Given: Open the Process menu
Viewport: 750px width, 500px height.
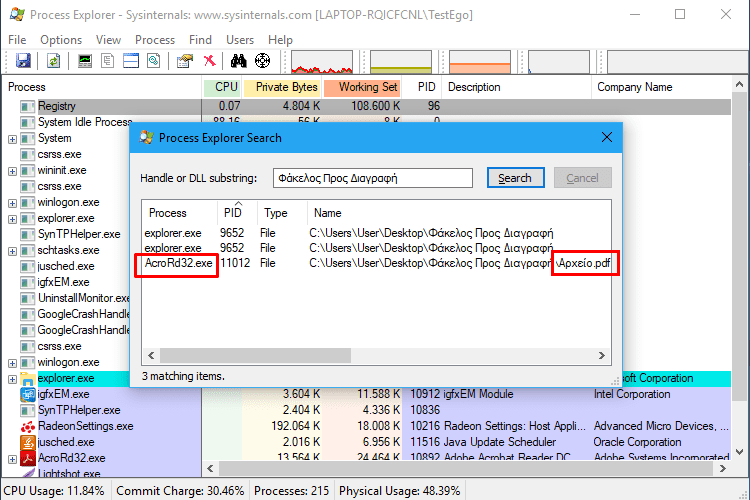Looking at the screenshot, I should click(155, 40).
